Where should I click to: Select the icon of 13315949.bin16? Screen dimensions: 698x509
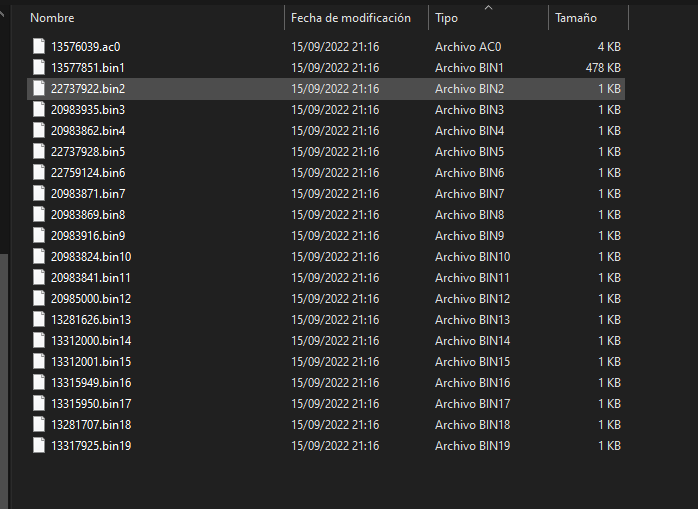[x=39, y=383]
